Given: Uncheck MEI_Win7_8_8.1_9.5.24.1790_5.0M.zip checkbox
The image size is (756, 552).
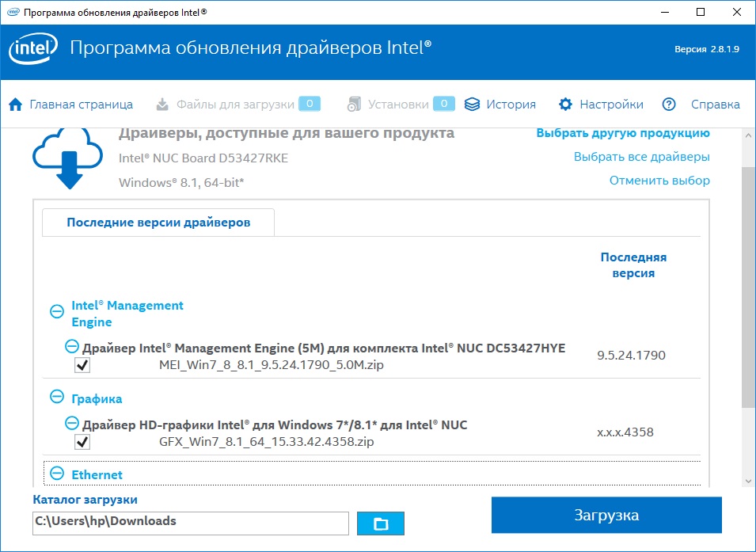Looking at the screenshot, I should (82, 365).
